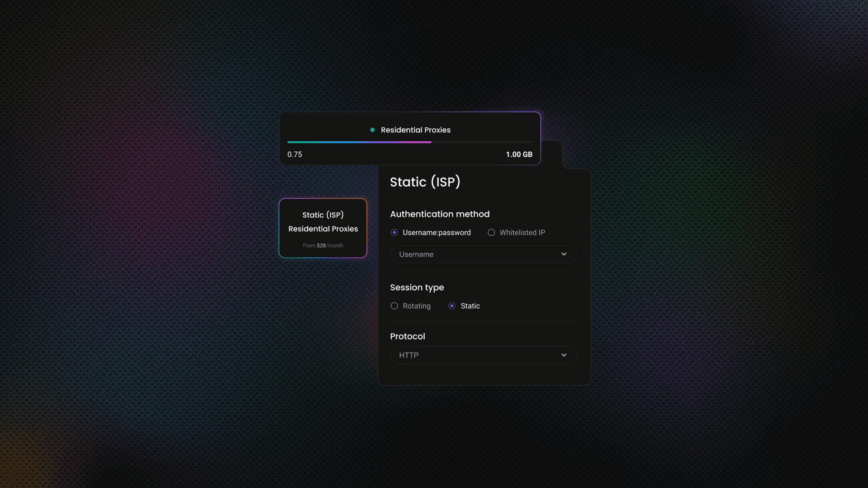Image resolution: width=868 pixels, height=488 pixels.
Task: Click the Session type section heading
Action: coord(416,287)
